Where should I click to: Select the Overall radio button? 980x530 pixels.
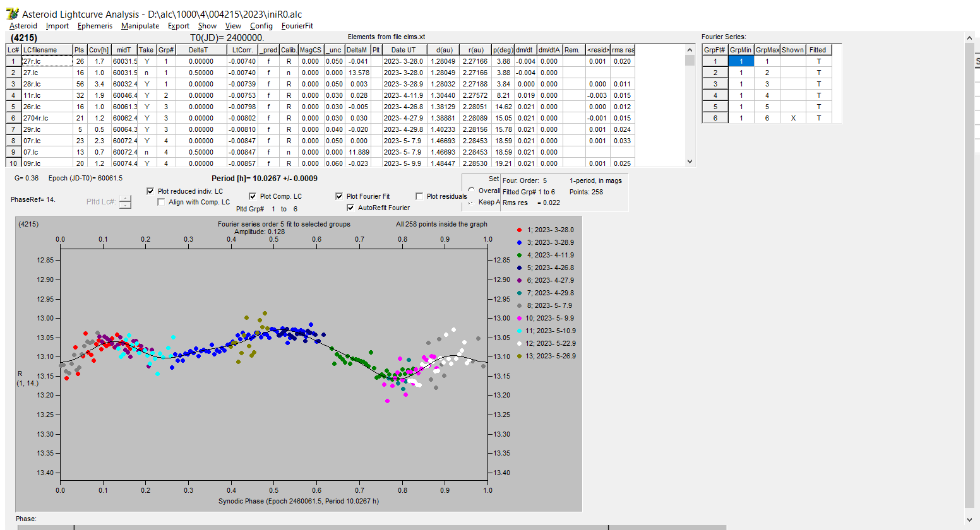[x=472, y=190]
